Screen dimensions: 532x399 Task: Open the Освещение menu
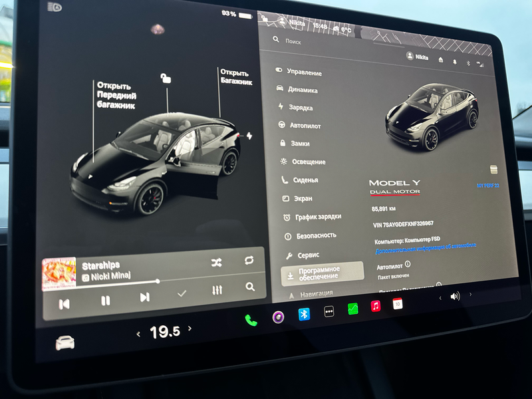303,162
